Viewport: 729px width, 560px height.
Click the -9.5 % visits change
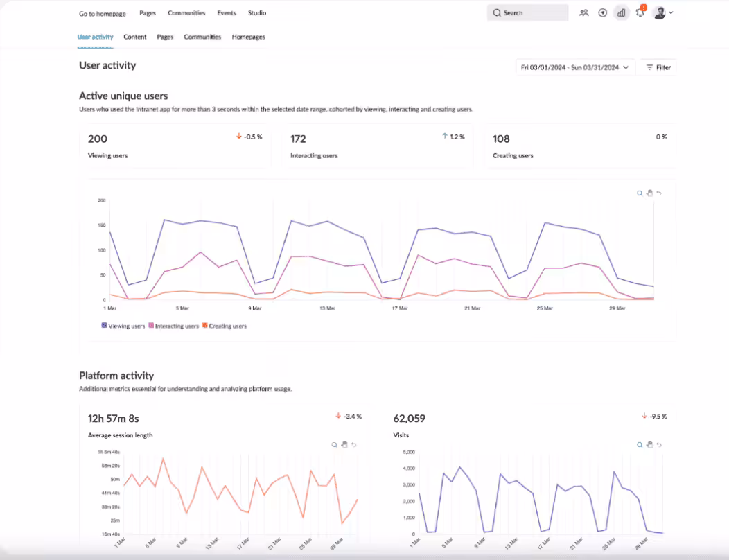[x=655, y=417]
